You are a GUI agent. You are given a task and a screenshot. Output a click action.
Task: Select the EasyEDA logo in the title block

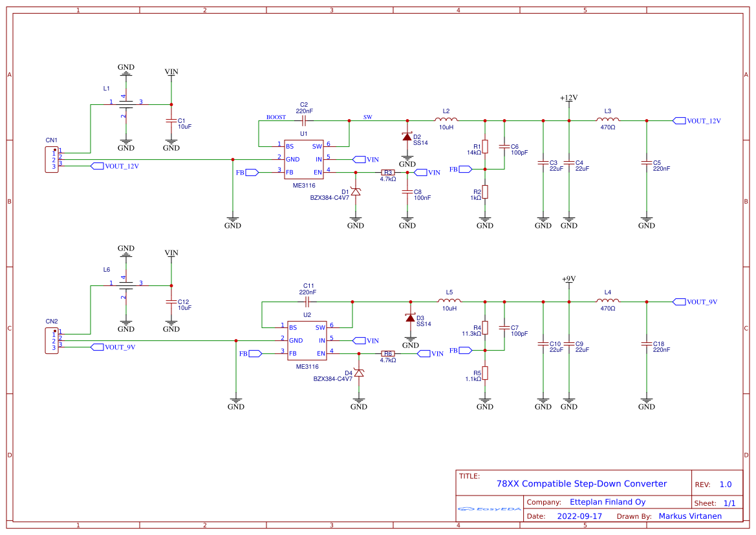coord(490,510)
